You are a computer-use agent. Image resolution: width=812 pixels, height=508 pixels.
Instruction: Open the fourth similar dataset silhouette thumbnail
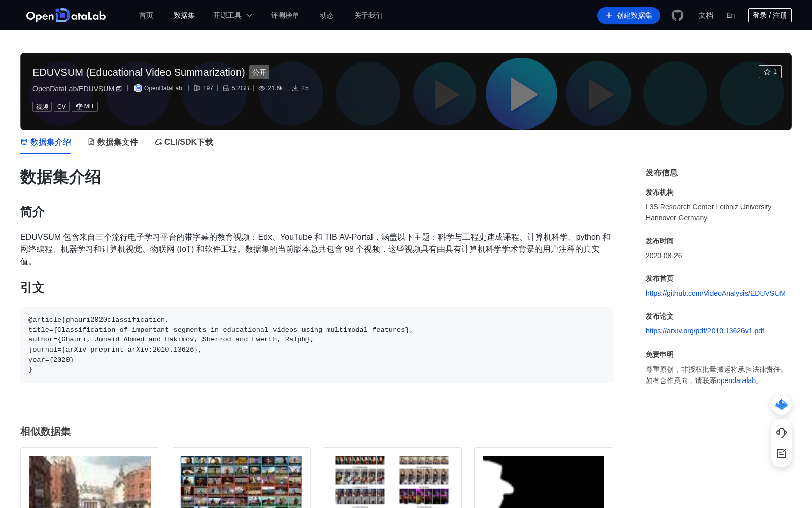(x=544, y=482)
